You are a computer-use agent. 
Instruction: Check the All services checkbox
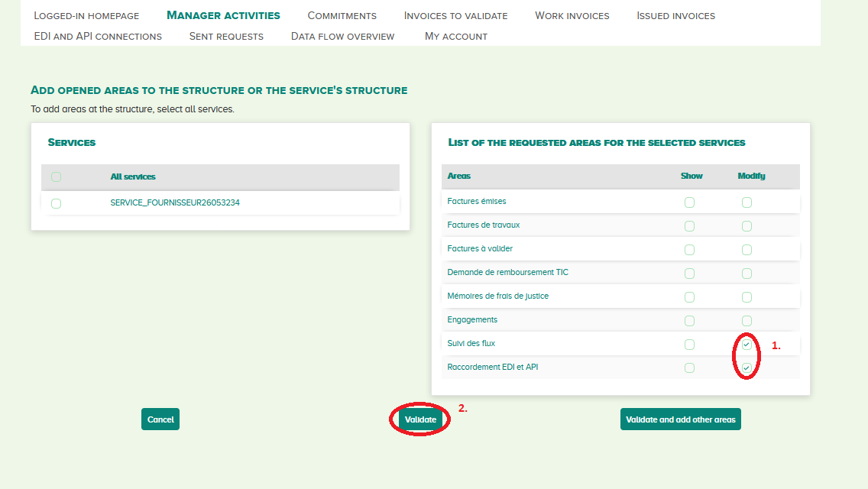pos(56,177)
